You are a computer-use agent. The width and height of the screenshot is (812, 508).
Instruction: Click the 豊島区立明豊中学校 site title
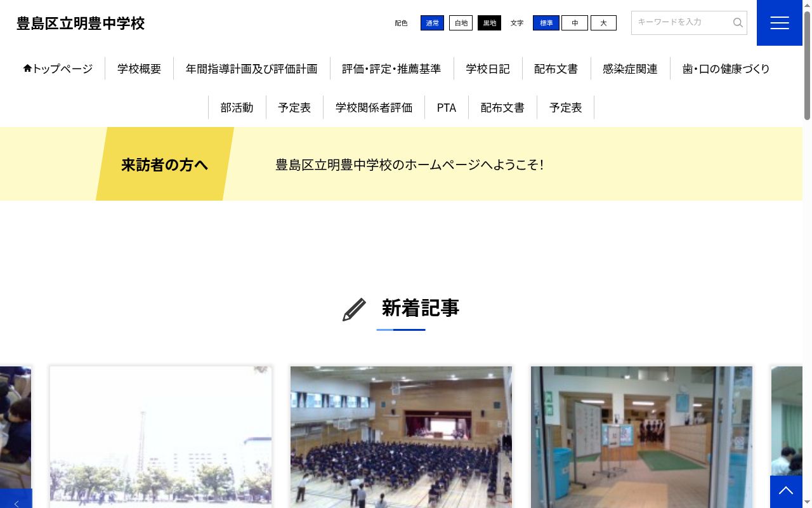coord(81,23)
